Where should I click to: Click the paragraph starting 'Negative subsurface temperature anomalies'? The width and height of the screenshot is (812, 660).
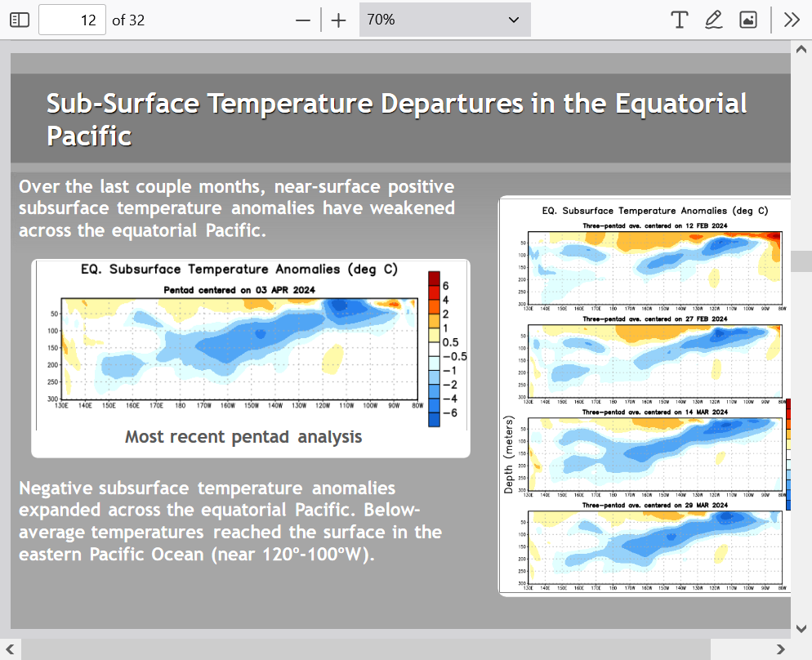[x=230, y=521]
